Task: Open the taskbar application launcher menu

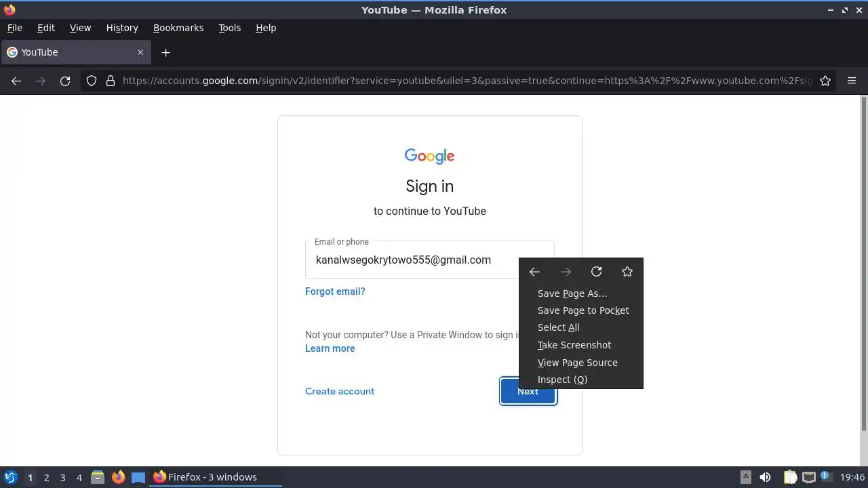Action: click(x=11, y=477)
